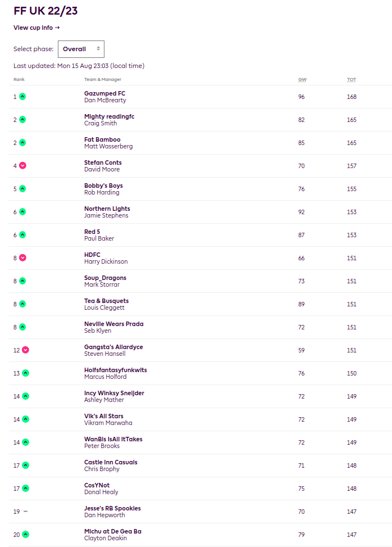
Task: Click red down arrow next to HDFC rank
Action: (22, 258)
